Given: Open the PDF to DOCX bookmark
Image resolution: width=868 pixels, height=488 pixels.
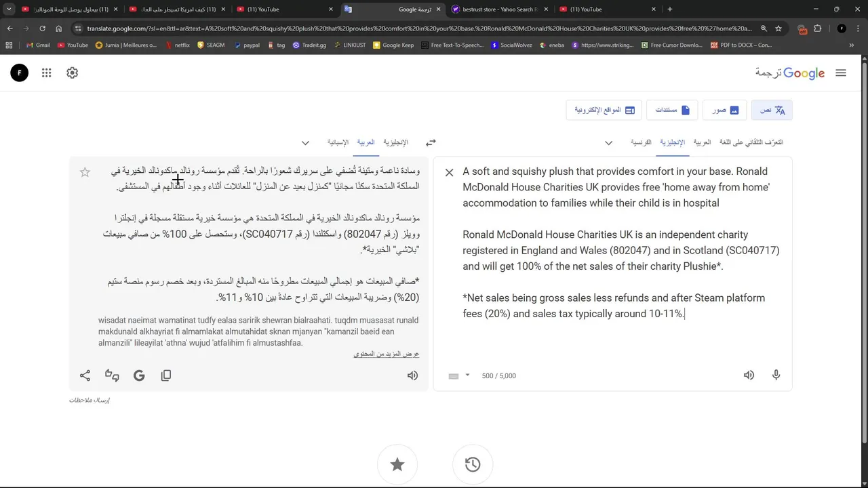Looking at the screenshot, I should [742, 45].
